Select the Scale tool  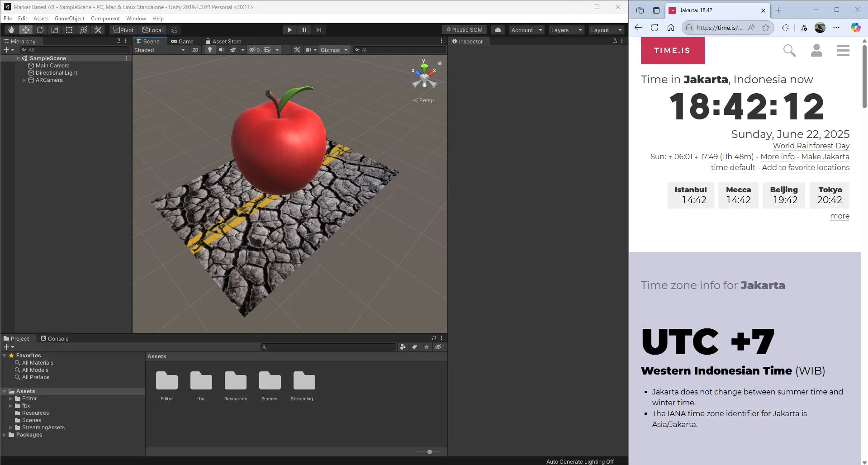pos(55,30)
